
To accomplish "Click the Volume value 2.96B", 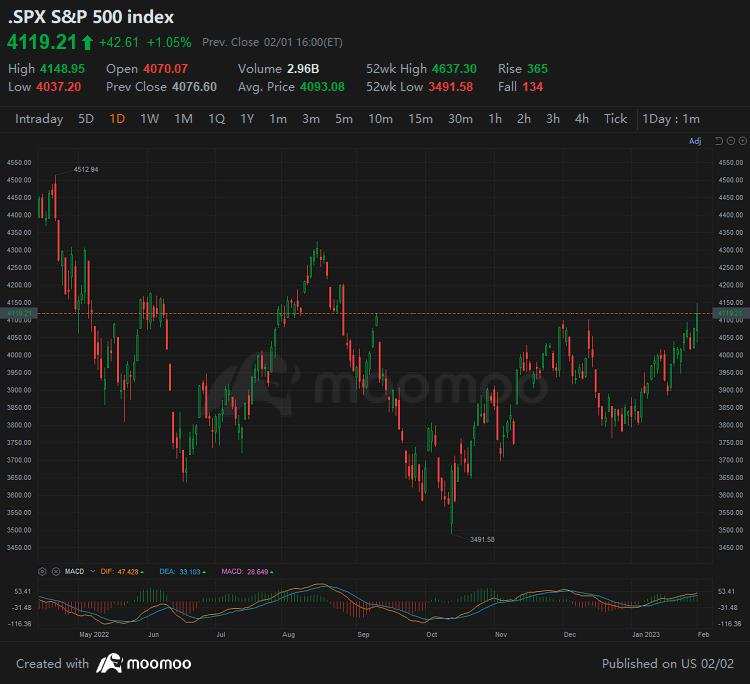I will point(303,69).
